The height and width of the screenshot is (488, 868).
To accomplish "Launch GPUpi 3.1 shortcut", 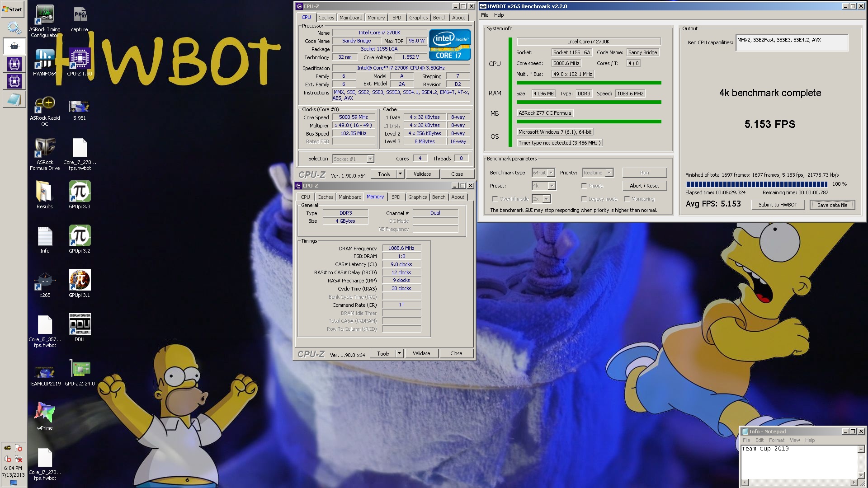I will tap(80, 284).
